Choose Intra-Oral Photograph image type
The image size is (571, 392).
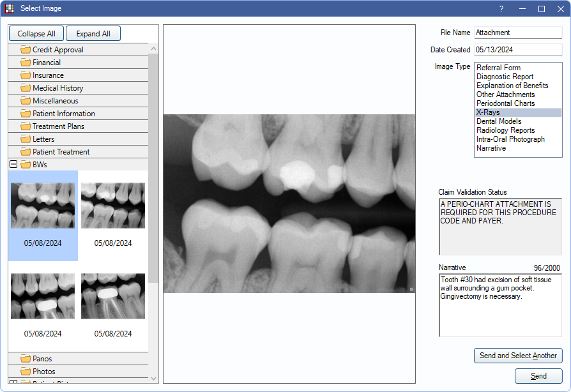(510, 139)
